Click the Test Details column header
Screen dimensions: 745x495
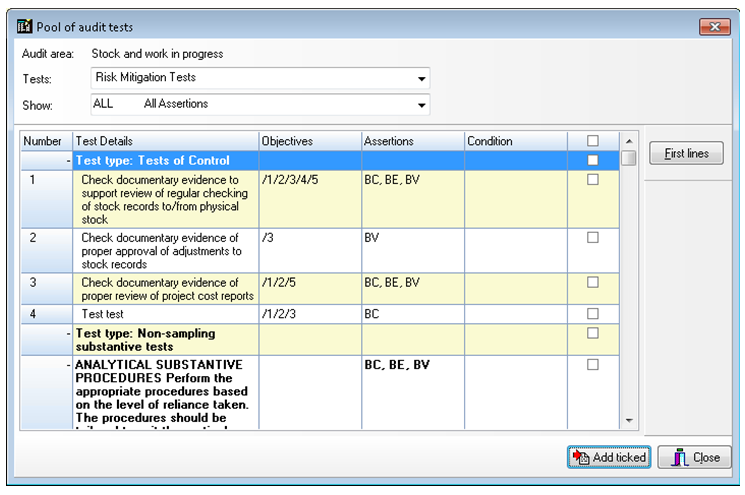(x=165, y=141)
